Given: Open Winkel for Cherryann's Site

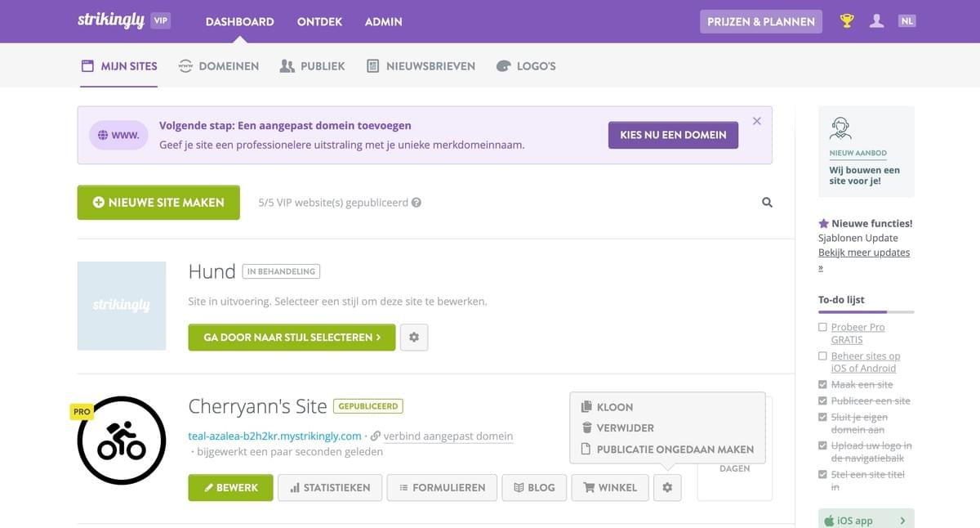Looking at the screenshot, I should (610, 487).
